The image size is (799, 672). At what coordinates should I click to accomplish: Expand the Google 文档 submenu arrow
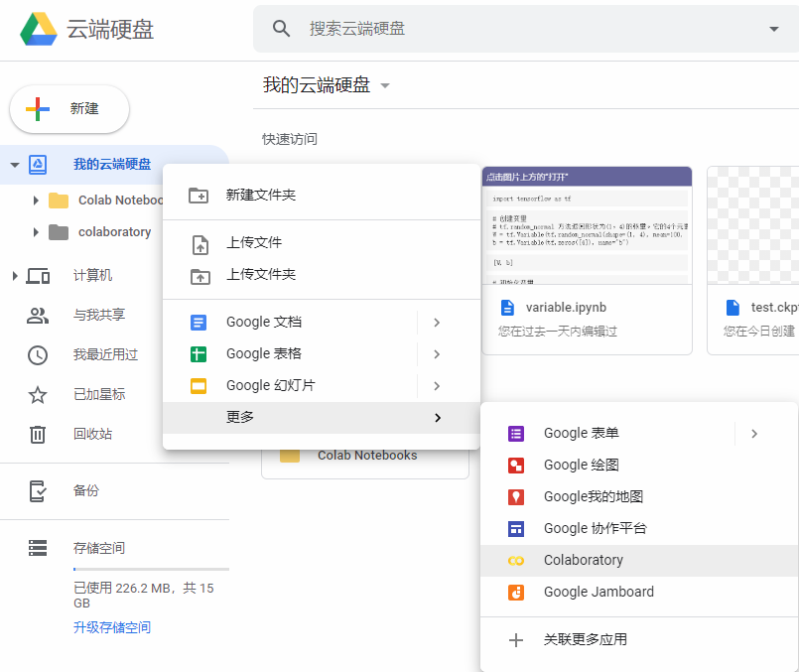point(437,323)
